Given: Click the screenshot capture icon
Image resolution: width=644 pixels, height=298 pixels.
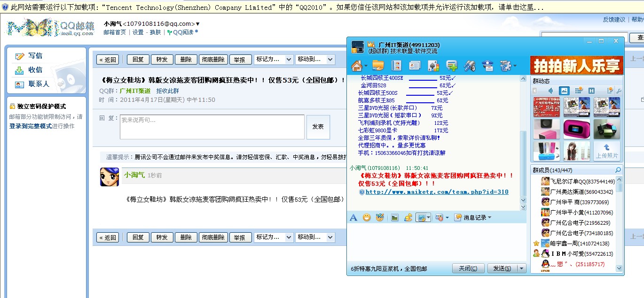Looking at the screenshot, I should (x=422, y=217).
